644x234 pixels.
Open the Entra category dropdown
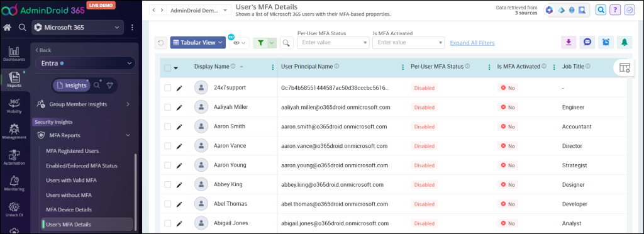click(86, 64)
